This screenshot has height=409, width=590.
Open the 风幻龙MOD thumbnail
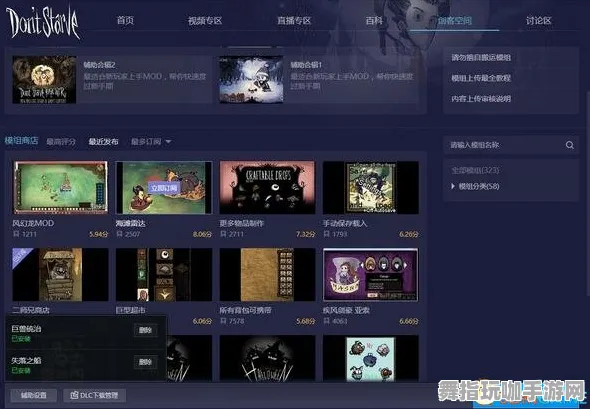click(x=60, y=187)
